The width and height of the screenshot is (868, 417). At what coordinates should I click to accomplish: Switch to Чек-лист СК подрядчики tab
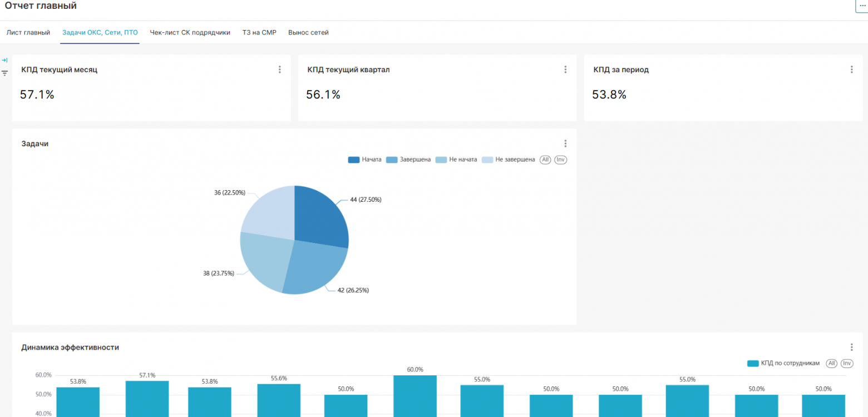[x=190, y=32]
